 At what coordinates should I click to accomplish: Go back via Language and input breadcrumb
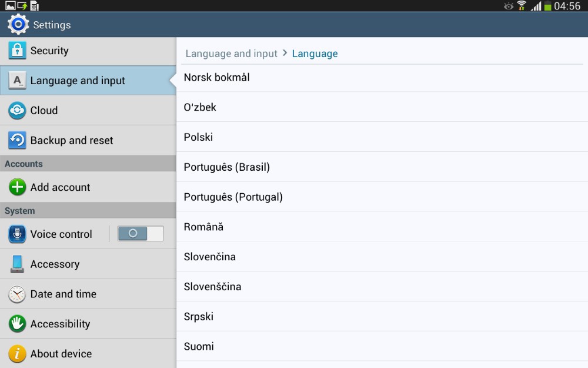[231, 54]
